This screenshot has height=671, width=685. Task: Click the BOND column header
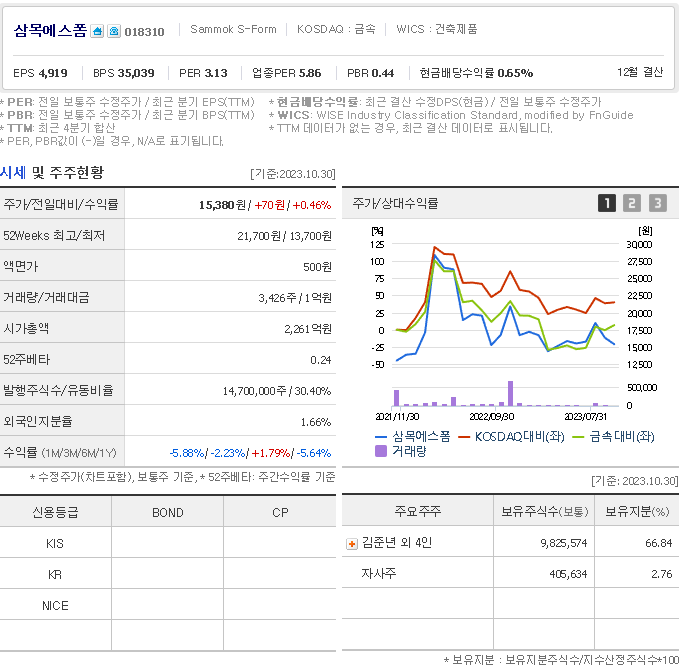(x=168, y=513)
